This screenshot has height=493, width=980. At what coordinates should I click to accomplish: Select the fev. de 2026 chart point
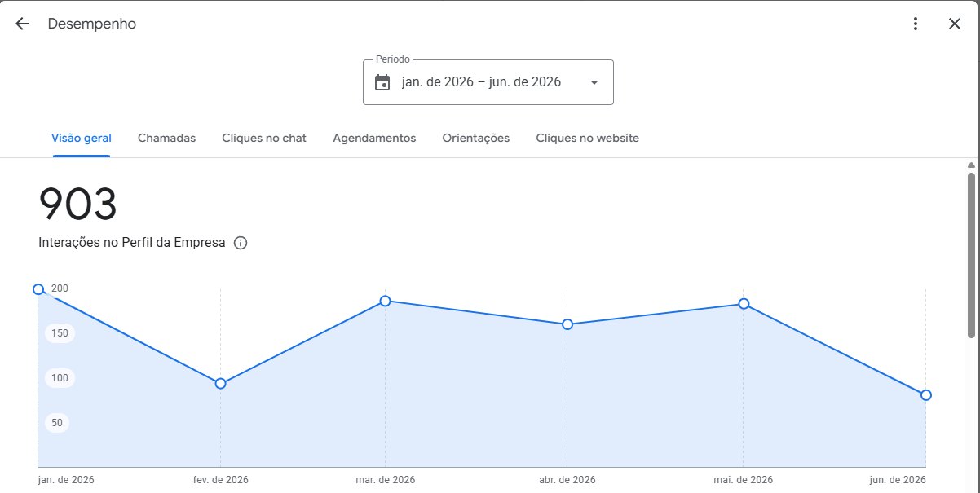click(220, 383)
